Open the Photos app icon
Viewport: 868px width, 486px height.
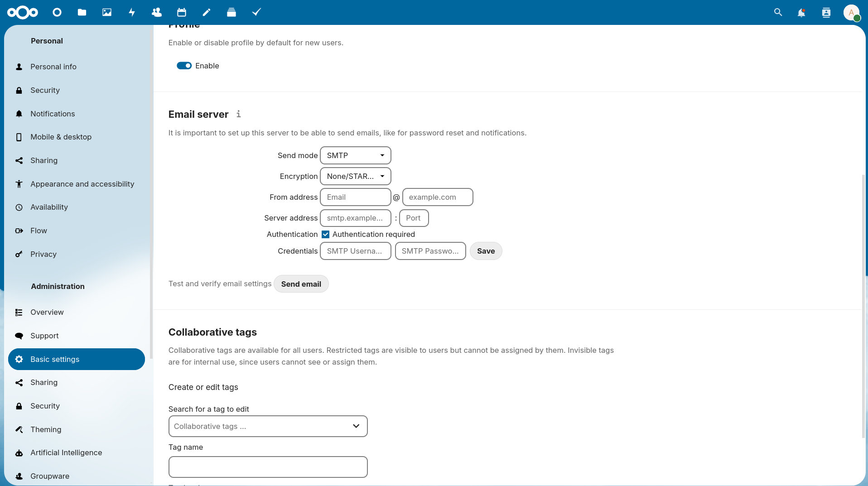point(107,12)
